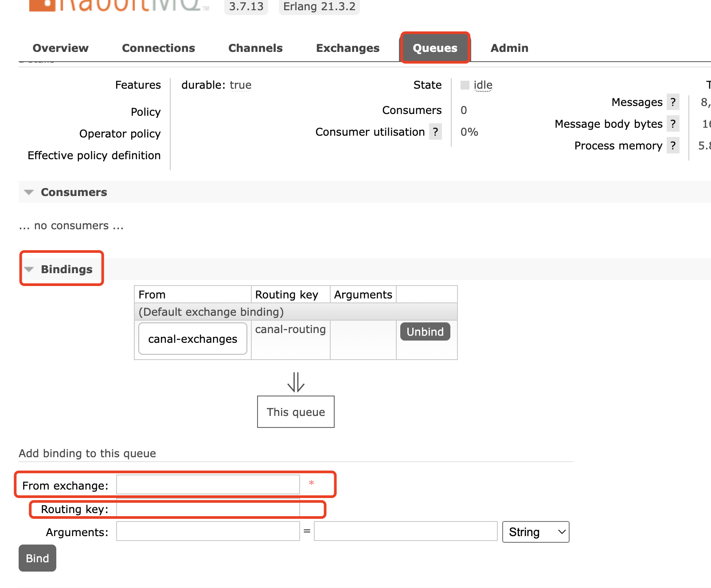Open the Consumer utilisation help icon
This screenshot has height=588, width=711.
[435, 132]
